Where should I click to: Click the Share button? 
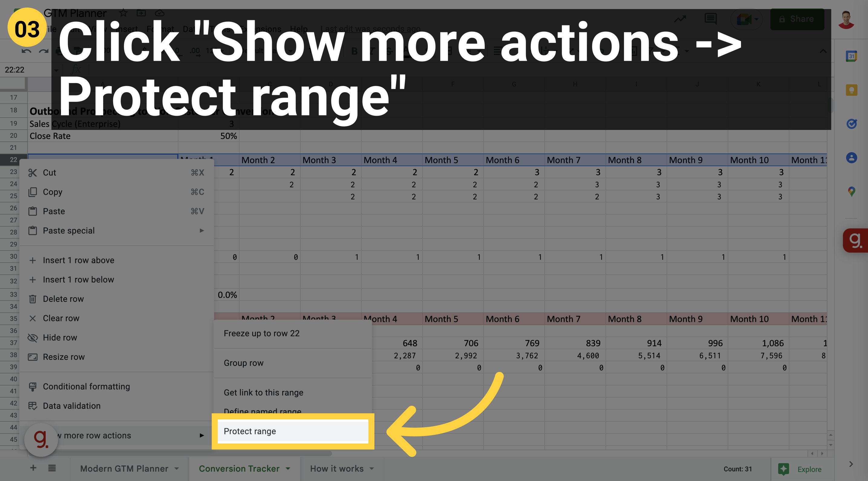[797, 19]
